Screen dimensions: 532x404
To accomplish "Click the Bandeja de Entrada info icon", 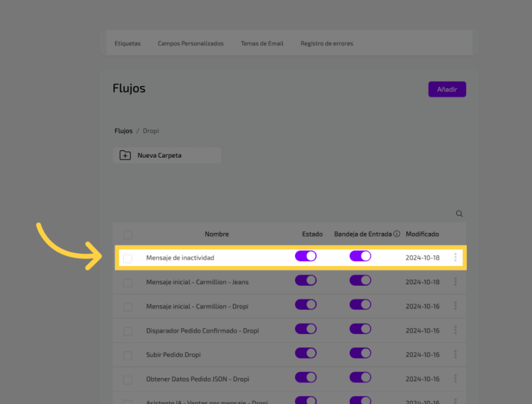I will click(x=397, y=234).
